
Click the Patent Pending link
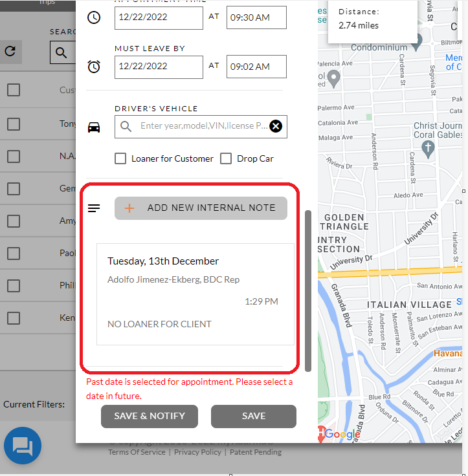[256, 452]
